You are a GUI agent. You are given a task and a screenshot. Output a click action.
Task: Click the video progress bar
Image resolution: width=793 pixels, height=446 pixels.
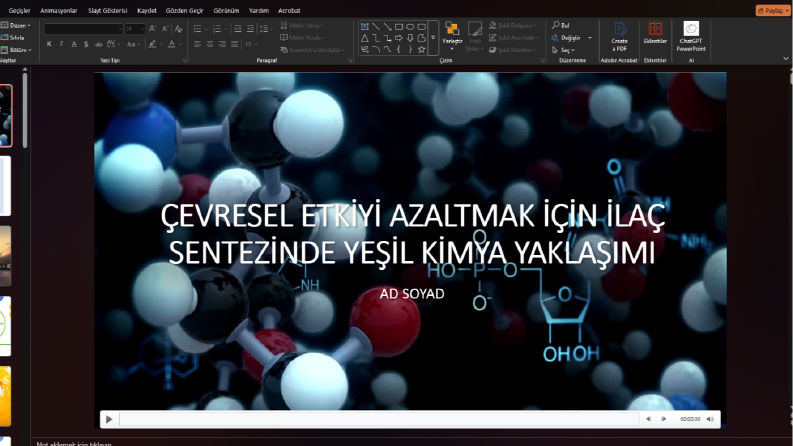click(379, 419)
